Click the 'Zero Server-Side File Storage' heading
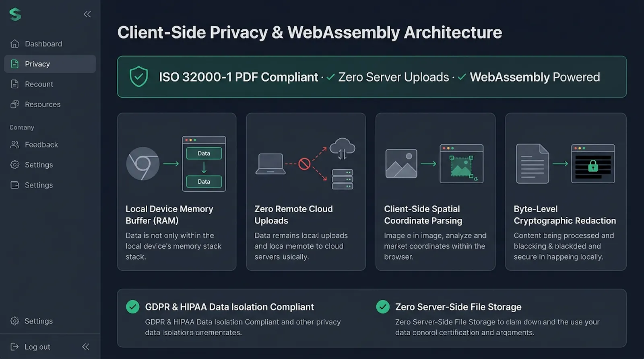The image size is (644, 359). (458, 307)
